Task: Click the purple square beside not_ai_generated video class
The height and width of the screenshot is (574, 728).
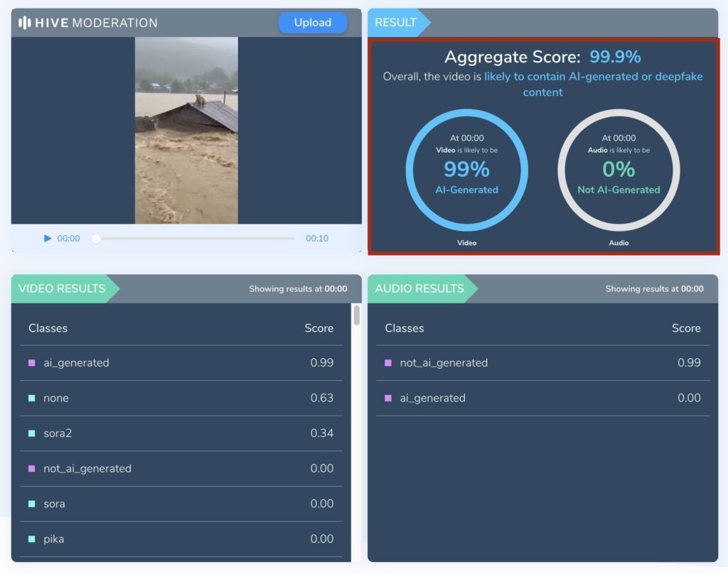Action: [x=31, y=469]
